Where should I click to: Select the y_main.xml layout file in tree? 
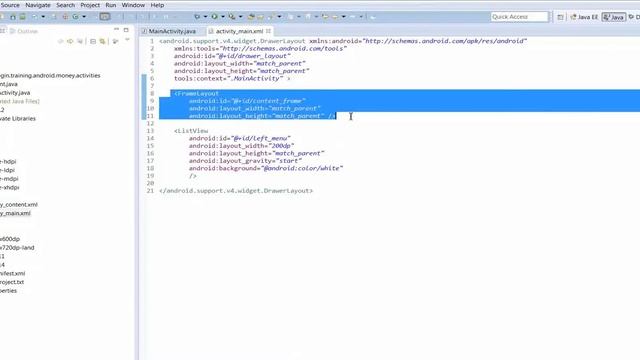[x=15, y=213]
